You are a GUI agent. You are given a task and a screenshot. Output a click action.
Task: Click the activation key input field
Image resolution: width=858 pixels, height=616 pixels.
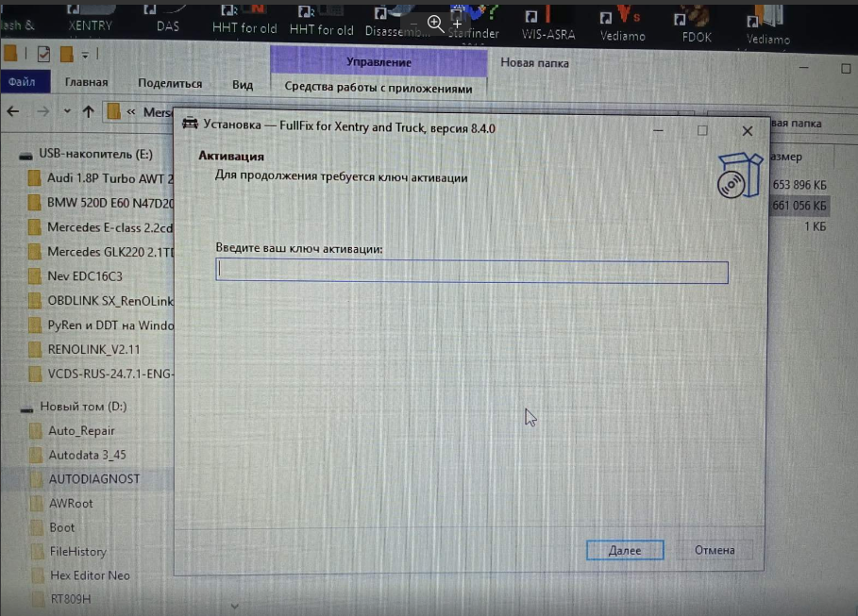(x=472, y=272)
